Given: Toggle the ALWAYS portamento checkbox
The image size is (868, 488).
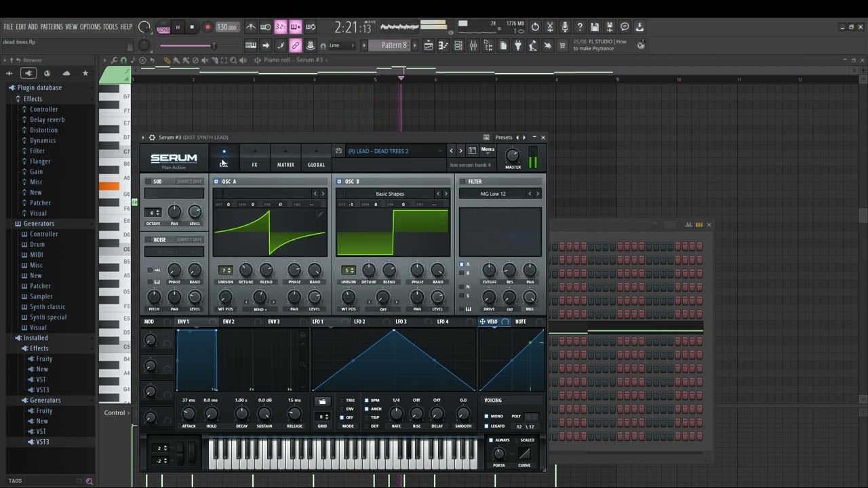Looking at the screenshot, I should [x=491, y=440].
